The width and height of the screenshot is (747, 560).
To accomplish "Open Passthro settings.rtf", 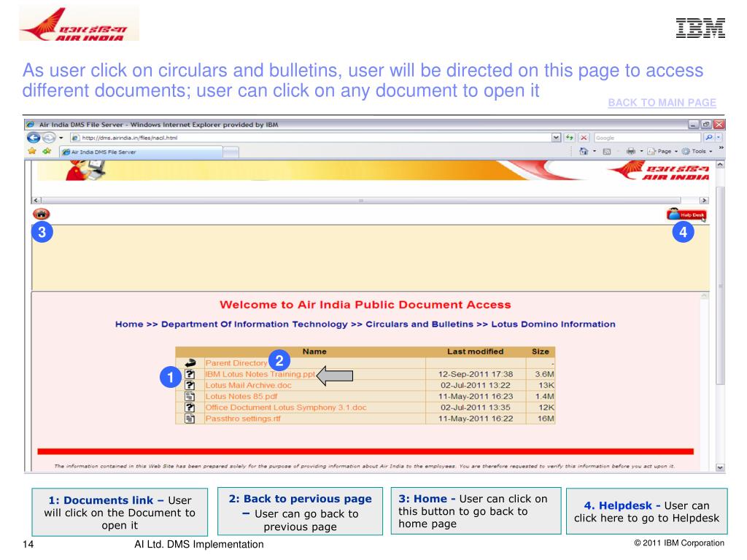I will click(x=243, y=419).
